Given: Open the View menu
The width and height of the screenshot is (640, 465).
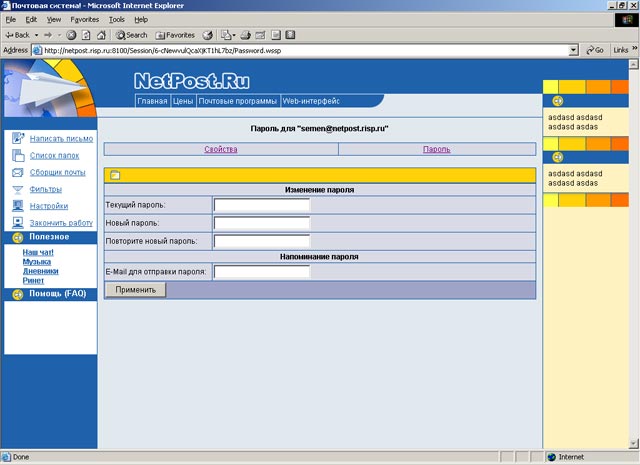Looking at the screenshot, I should pos(53,20).
